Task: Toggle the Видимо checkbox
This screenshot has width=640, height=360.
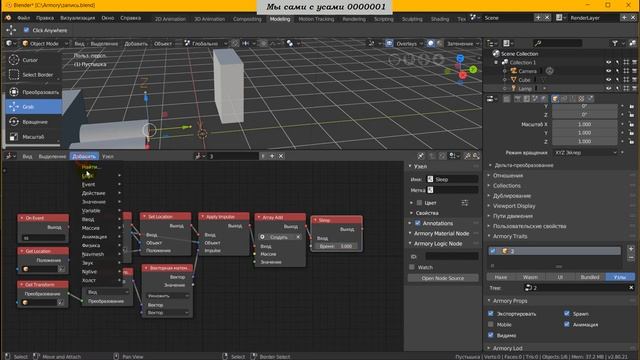Action: coord(491,336)
